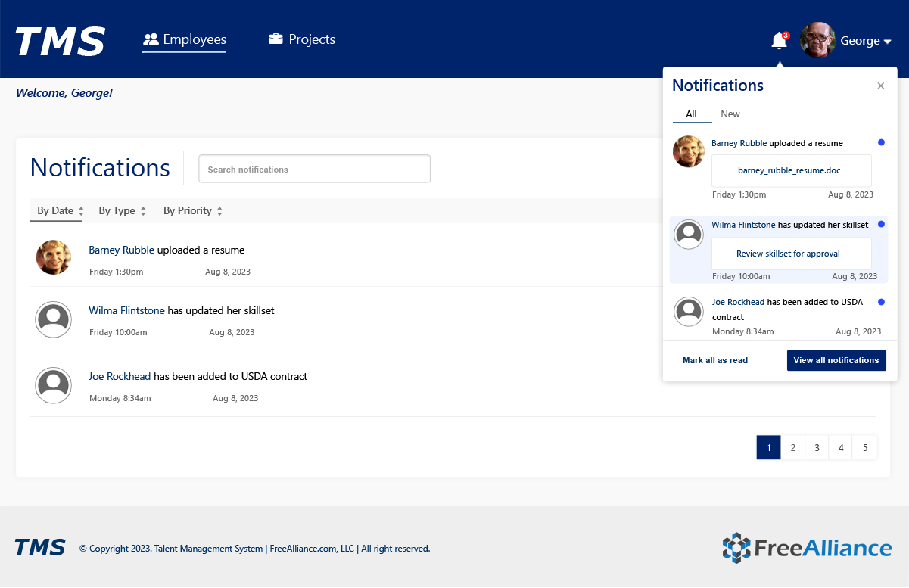
Task: Toggle unread dot on Joe Rockhead notification
Action: click(x=881, y=302)
